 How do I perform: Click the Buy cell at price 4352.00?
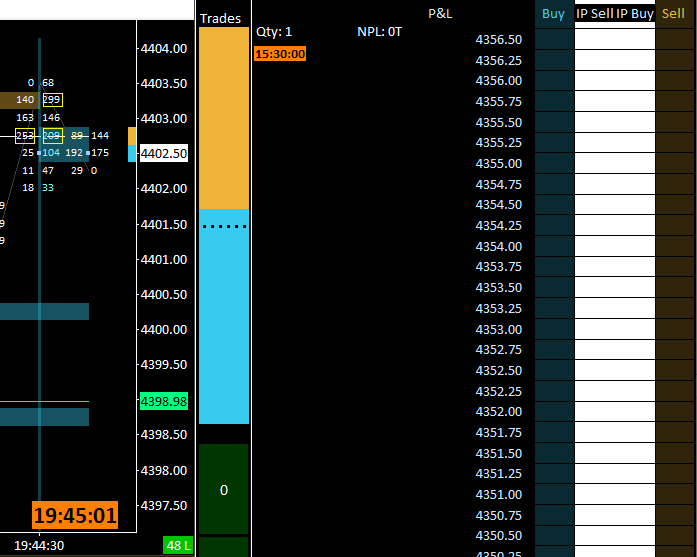(554, 412)
